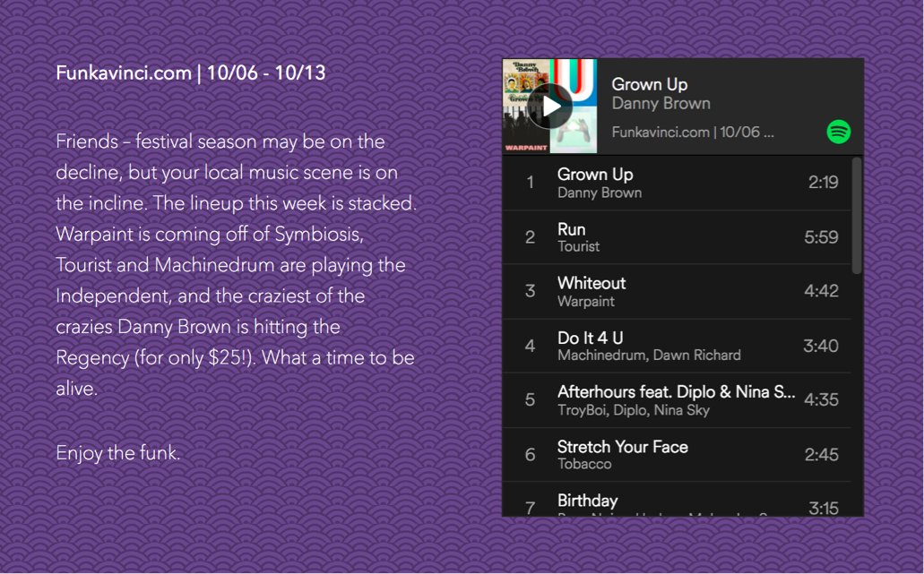Screen dimensions: 924x574
Task: Open the Funkavinci.com playlist name in player
Action: click(693, 132)
